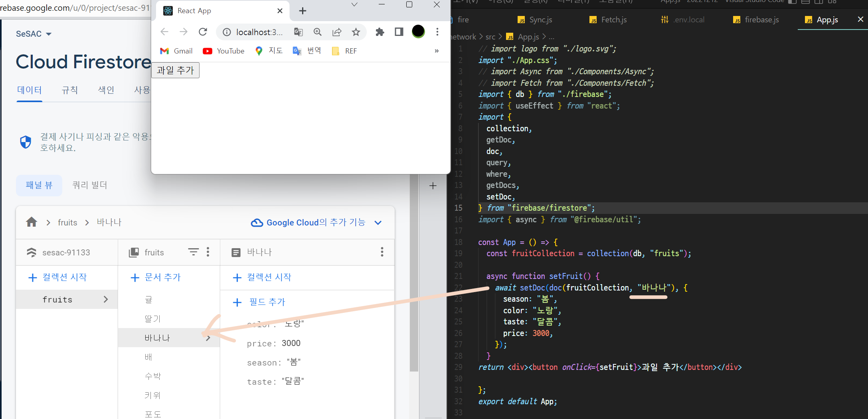
Task: Bookmark this localhost tab with star
Action: (356, 32)
